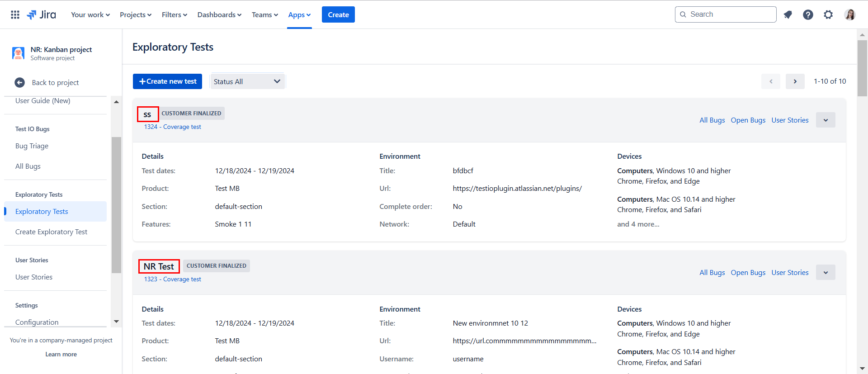
Task: Click the Search field
Action: tap(726, 14)
